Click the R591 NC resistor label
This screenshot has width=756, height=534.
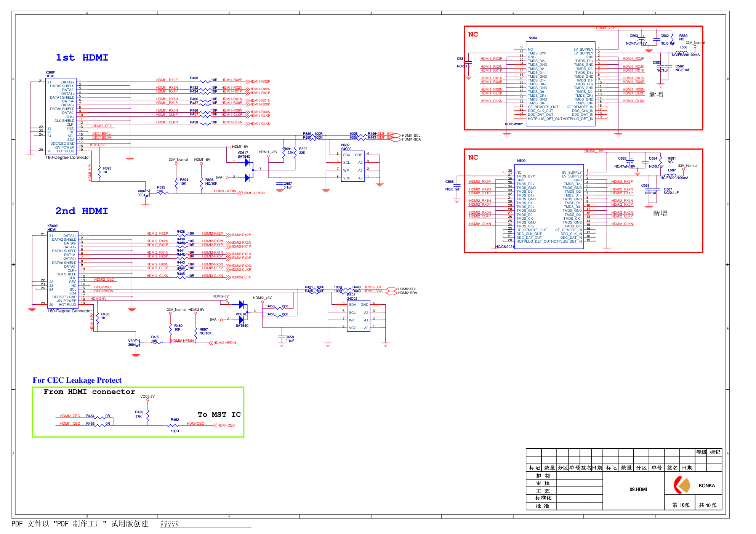pos(672,160)
